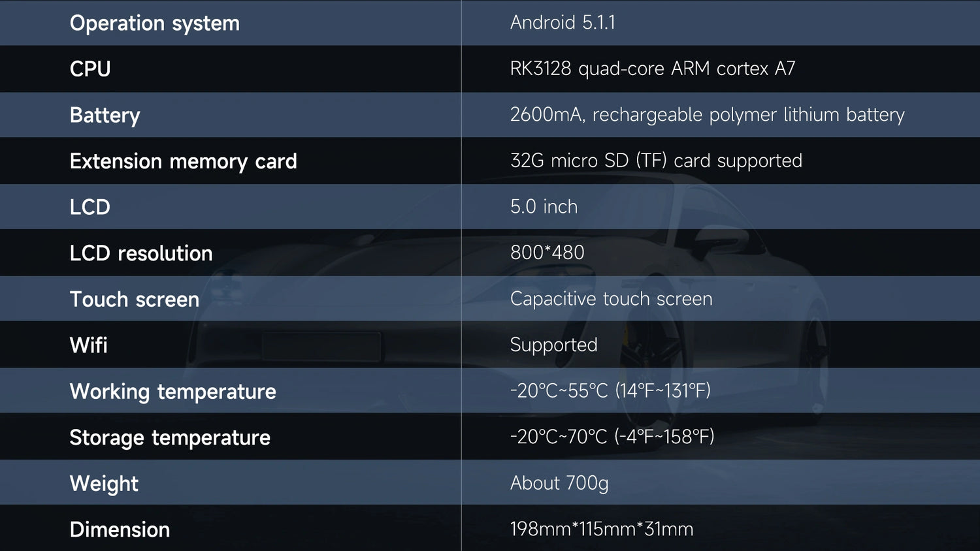Image resolution: width=980 pixels, height=551 pixels.
Task: Click the "CPU" specification label
Action: [90, 69]
